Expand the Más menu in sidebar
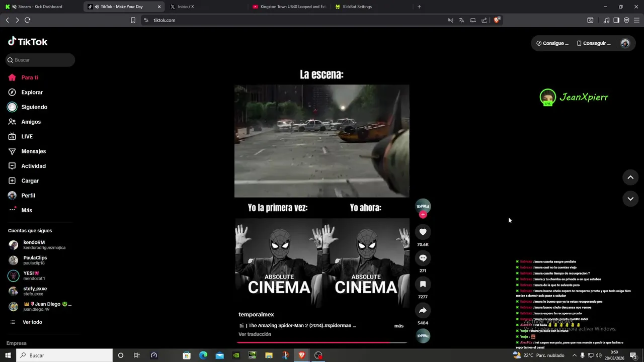Image resolution: width=644 pixels, height=362 pixels. point(20,210)
